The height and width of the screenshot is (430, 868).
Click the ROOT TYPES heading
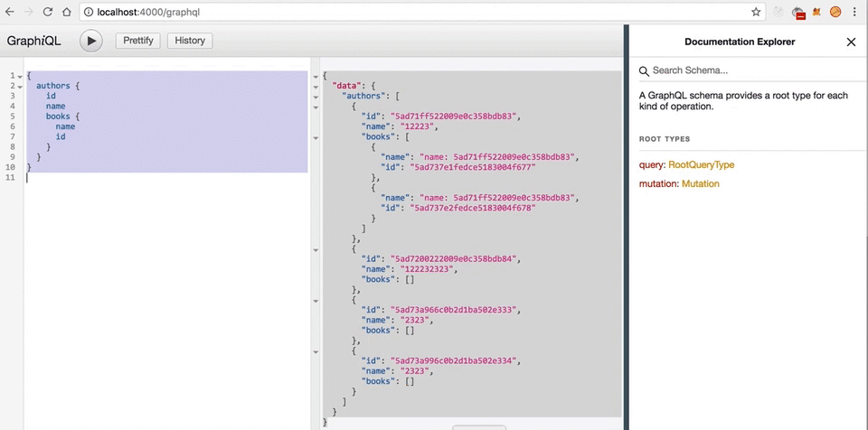(665, 139)
